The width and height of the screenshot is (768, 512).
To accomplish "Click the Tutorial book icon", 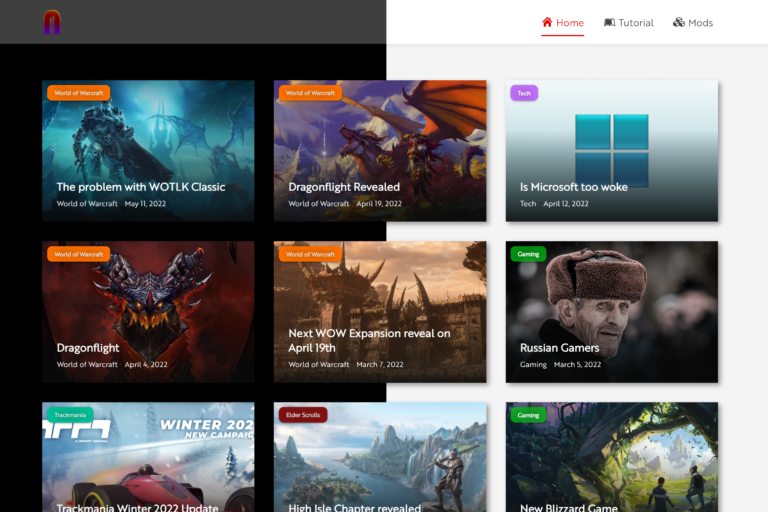I will (609, 22).
